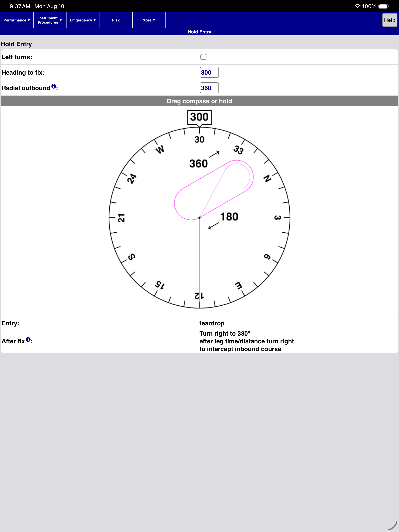Select the Heading to fix input field
The image size is (399, 532).
coord(209,72)
